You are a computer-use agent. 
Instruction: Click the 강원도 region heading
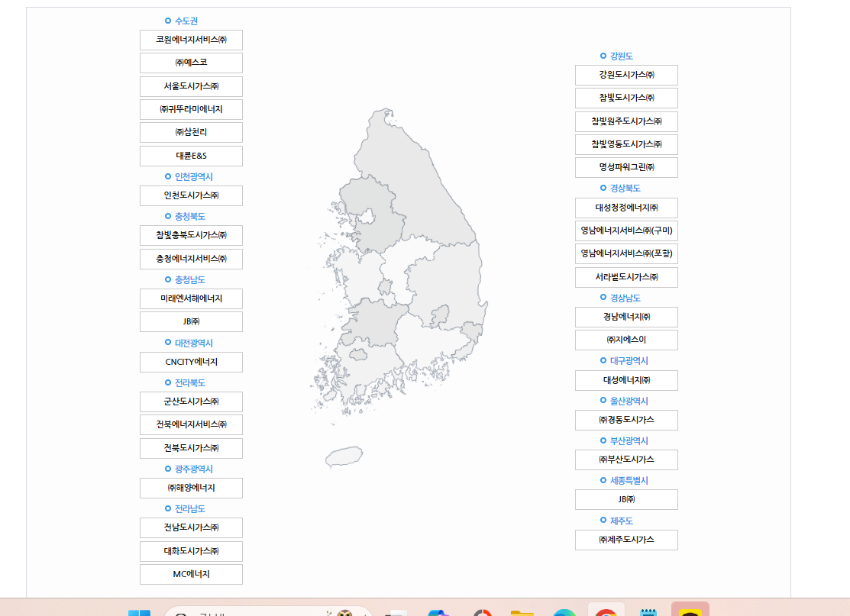(621, 56)
